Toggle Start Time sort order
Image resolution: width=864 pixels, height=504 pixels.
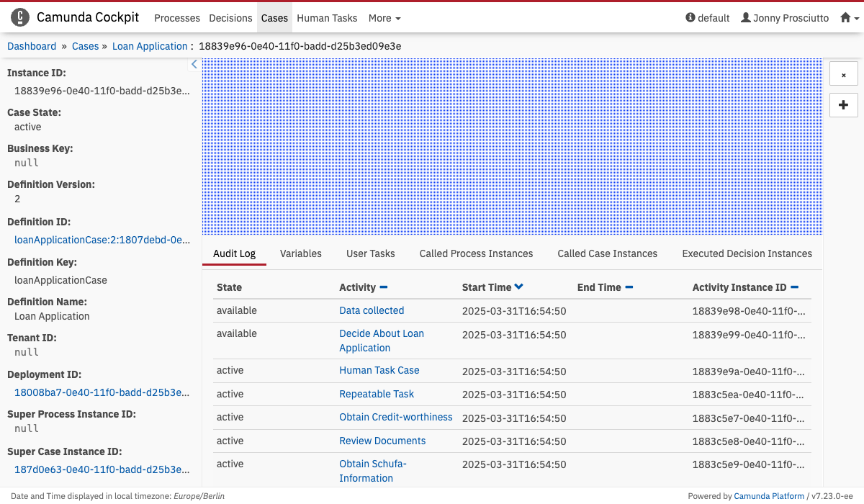pyautogui.click(x=519, y=287)
